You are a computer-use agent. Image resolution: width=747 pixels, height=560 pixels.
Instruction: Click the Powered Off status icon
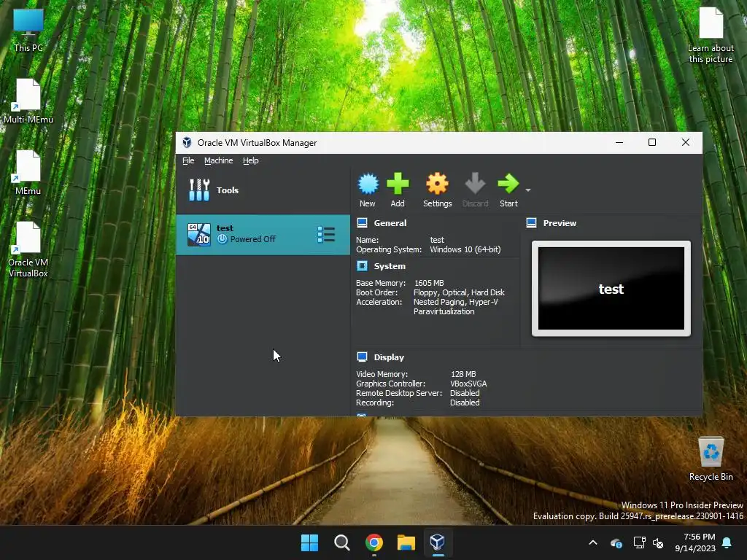[222, 239]
